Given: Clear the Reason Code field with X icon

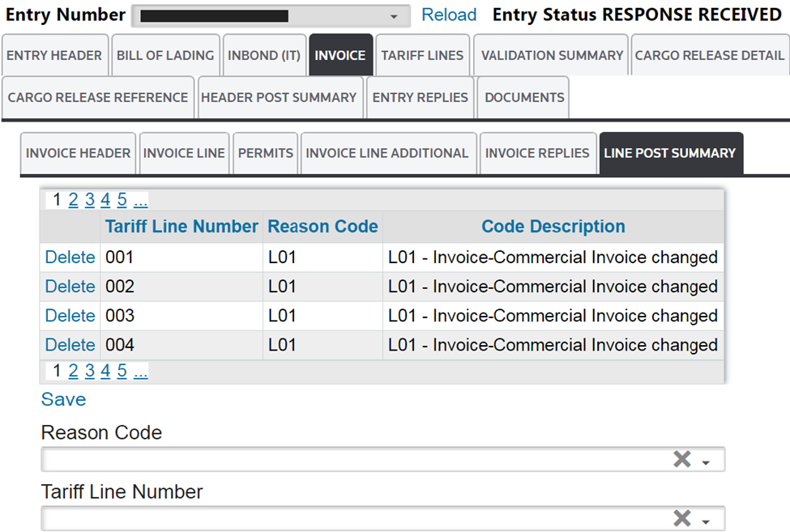Looking at the screenshot, I should pos(681,460).
